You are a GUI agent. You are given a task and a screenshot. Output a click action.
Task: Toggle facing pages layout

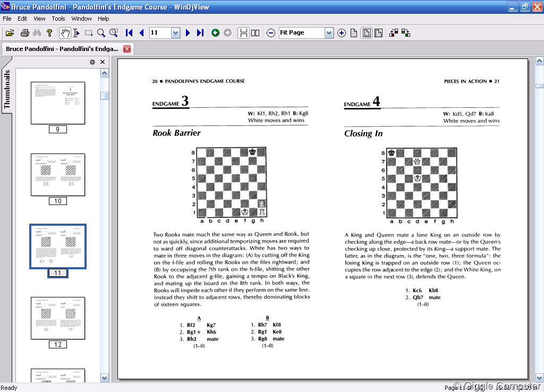[x=256, y=33]
